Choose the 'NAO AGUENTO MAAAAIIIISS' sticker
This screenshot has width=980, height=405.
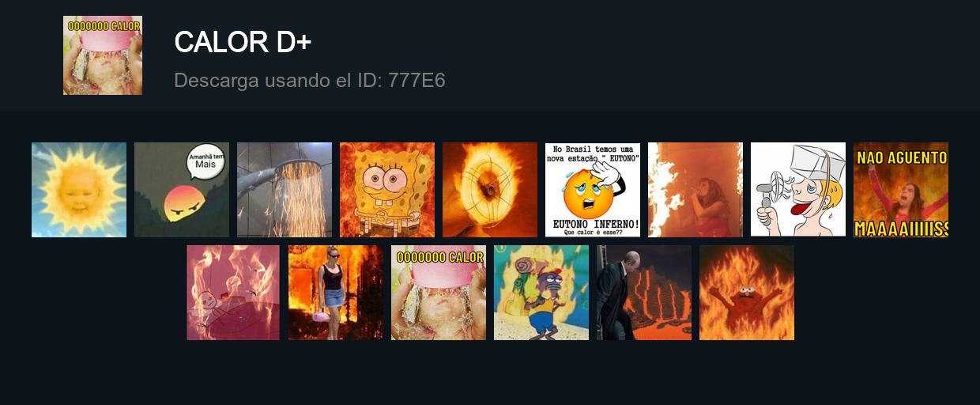point(901,190)
